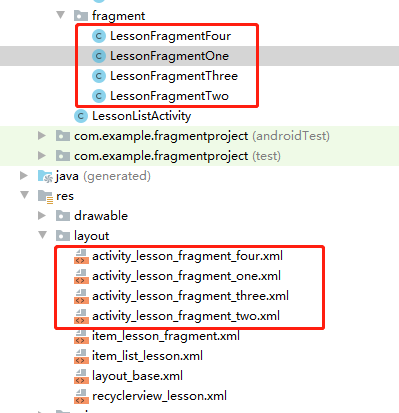Click (test) package folder icon

click(63, 156)
